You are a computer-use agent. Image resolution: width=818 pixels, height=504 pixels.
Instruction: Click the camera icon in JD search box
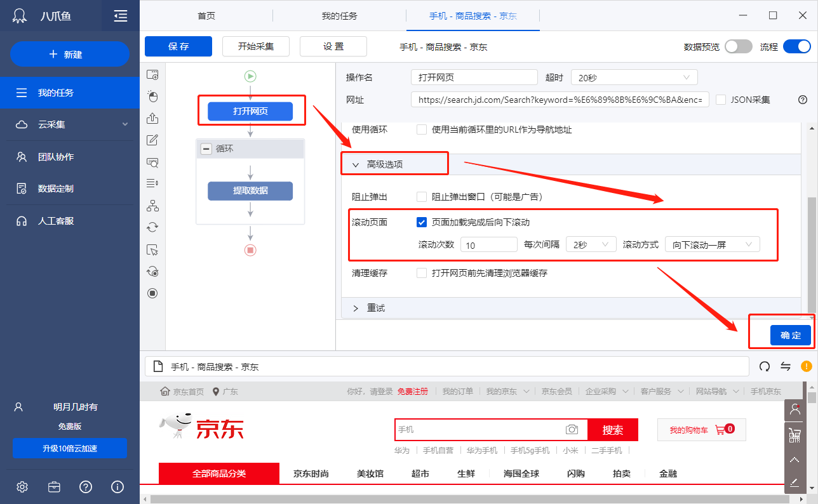point(572,430)
